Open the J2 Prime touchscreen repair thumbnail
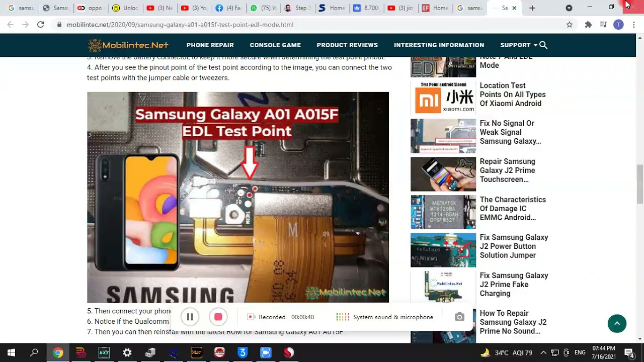The width and height of the screenshot is (644, 362). click(443, 174)
